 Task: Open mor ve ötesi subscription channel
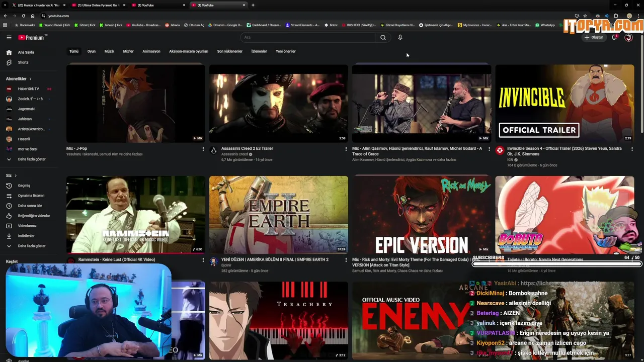point(28,149)
